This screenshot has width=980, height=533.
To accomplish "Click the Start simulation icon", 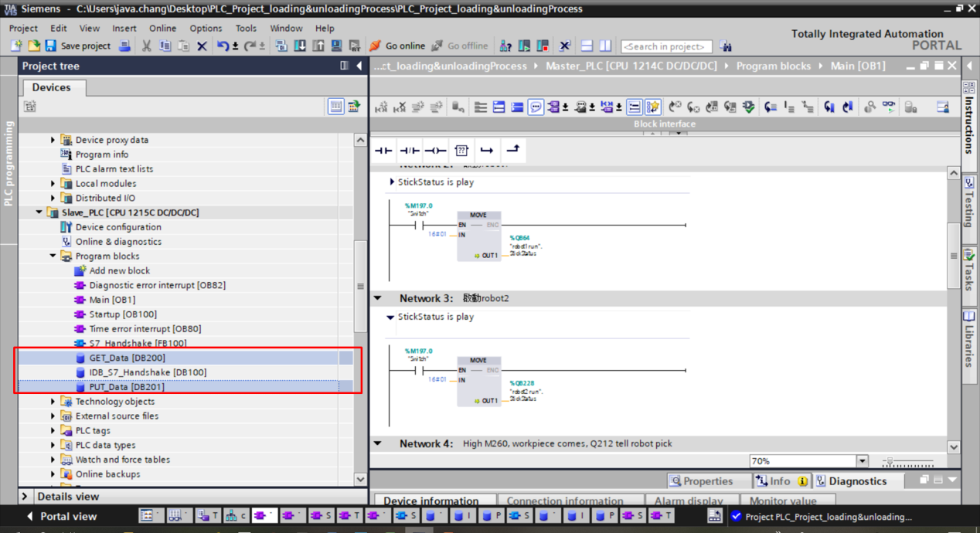I will point(337,46).
